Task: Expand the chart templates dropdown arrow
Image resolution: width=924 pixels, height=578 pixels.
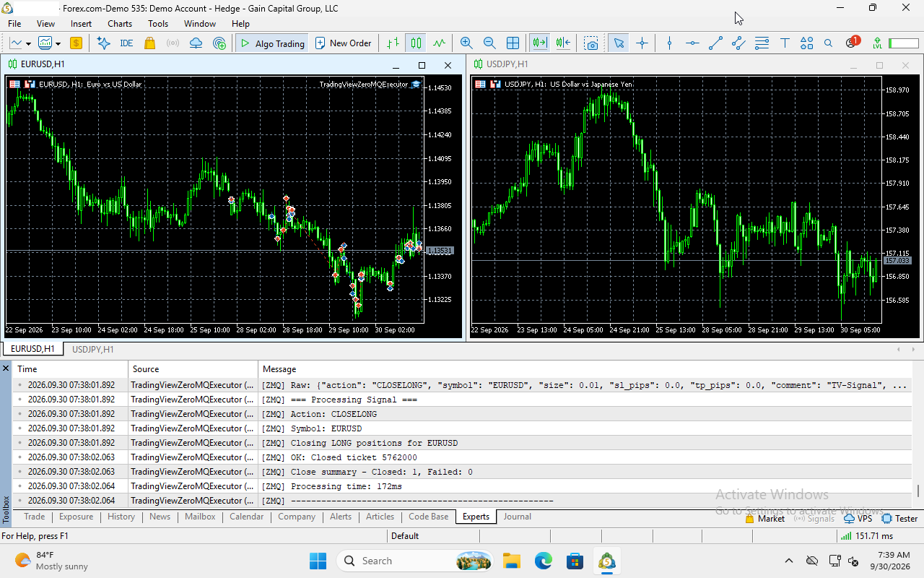Action: pyautogui.click(x=58, y=44)
